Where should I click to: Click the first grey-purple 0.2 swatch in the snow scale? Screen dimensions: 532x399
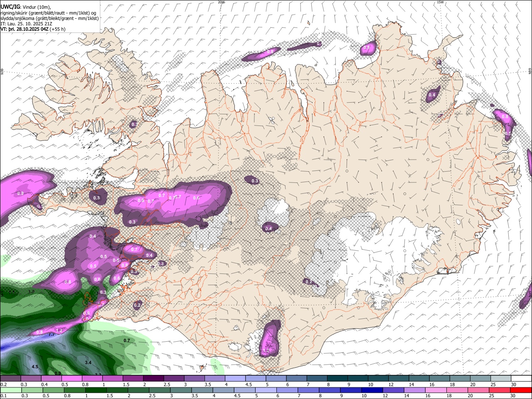(x=10, y=379)
